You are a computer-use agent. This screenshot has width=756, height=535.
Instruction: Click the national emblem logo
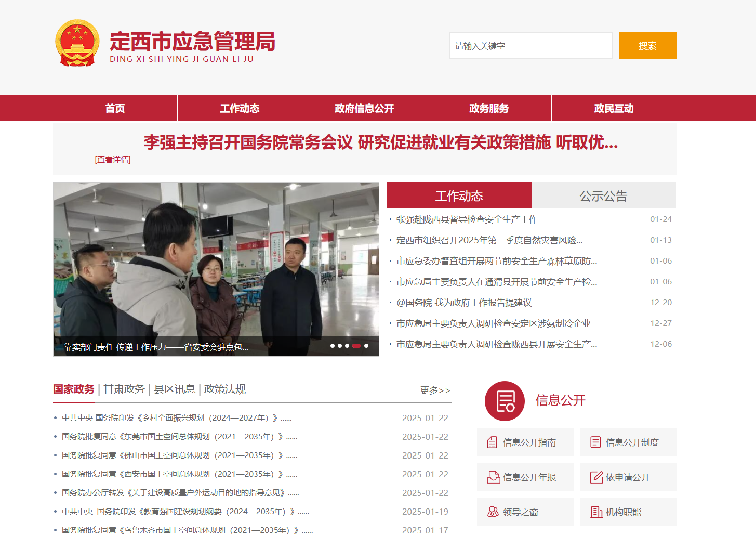pos(77,44)
